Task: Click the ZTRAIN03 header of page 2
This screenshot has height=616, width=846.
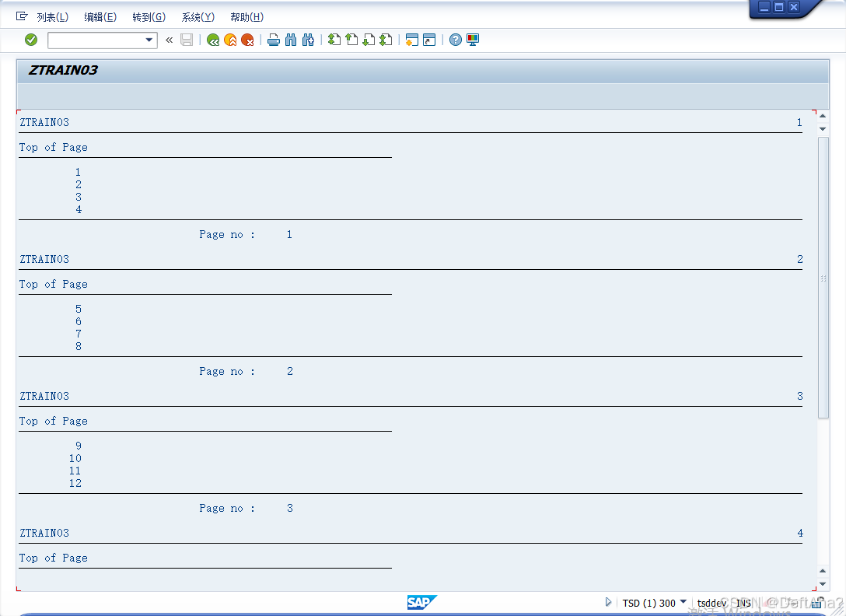Action: pyautogui.click(x=44, y=260)
